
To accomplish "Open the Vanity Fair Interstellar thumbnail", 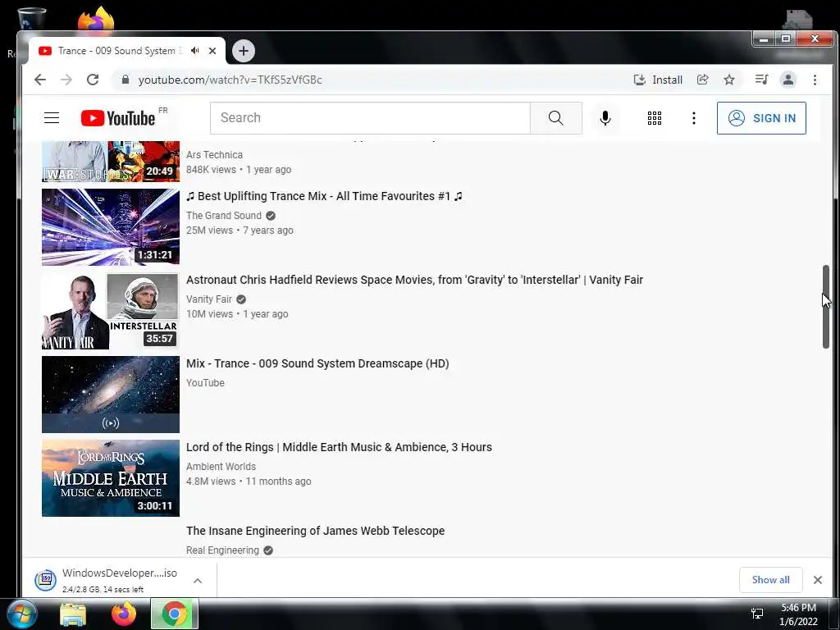I will pyautogui.click(x=111, y=311).
